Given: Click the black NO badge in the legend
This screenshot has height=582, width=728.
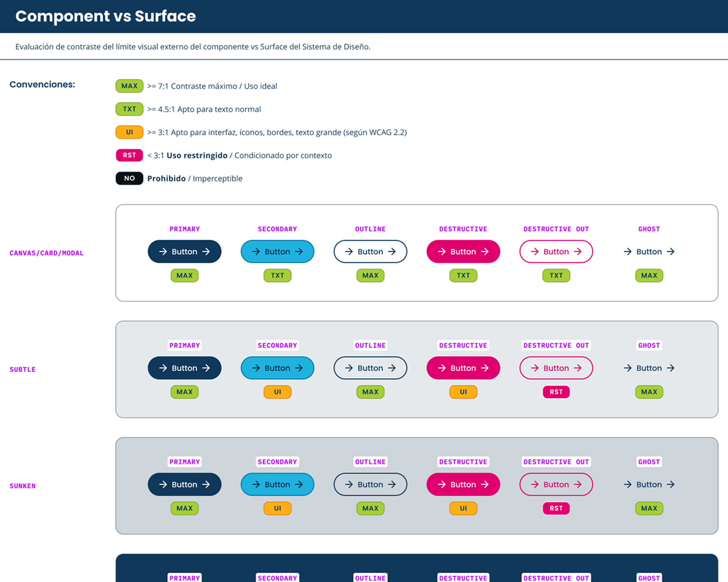Looking at the screenshot, I should pos(130,178).
